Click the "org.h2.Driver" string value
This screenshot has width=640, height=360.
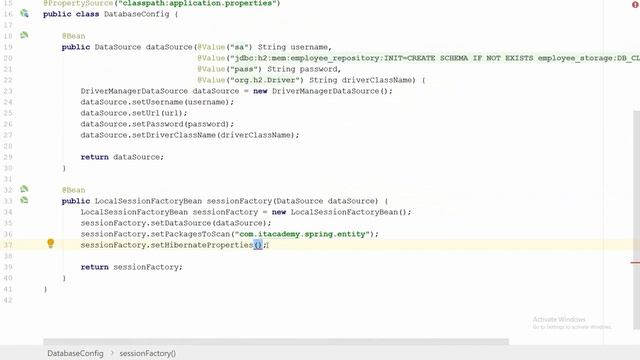coord(266,80)
